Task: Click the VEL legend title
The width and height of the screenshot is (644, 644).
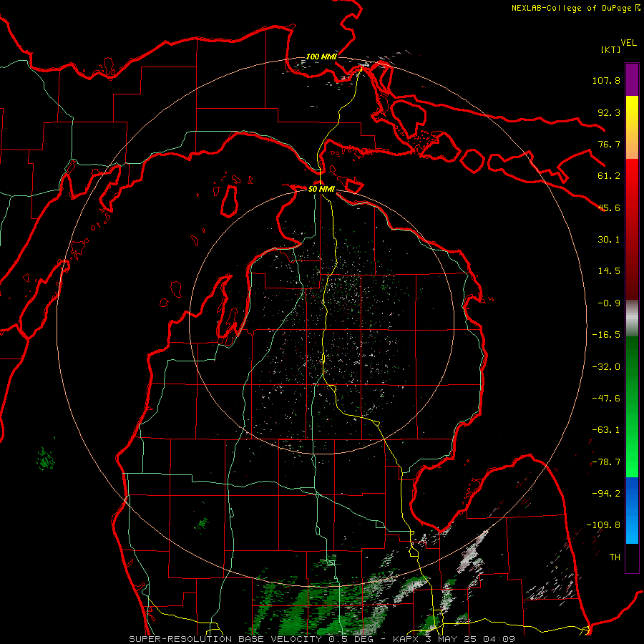Action: pos(628,43)
